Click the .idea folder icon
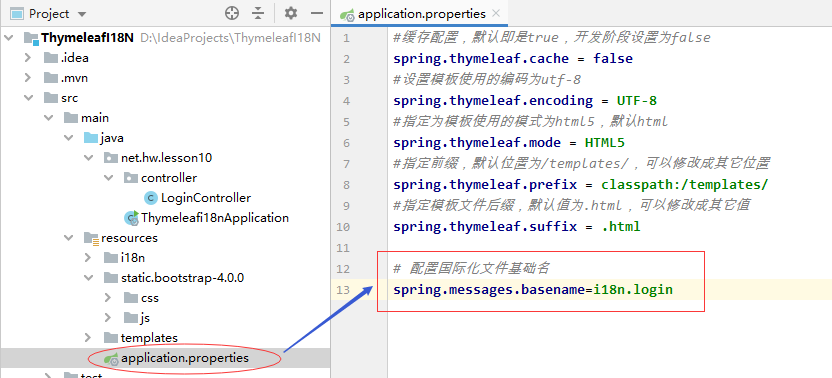This screenshot has height=378, width=832. (51, 58)
